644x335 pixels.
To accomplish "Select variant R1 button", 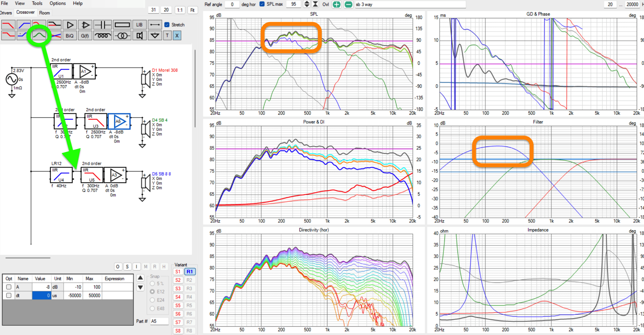I will (x=190, y=271).
